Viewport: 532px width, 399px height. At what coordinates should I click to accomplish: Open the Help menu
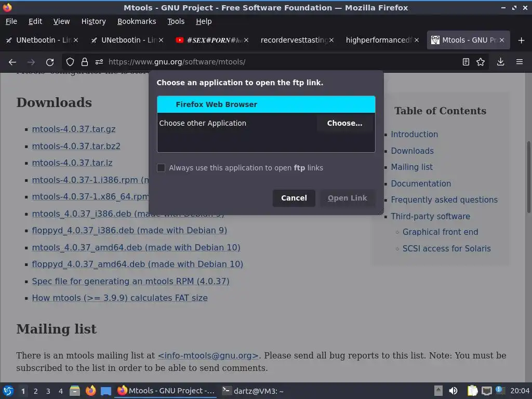(x=204, y=21)
